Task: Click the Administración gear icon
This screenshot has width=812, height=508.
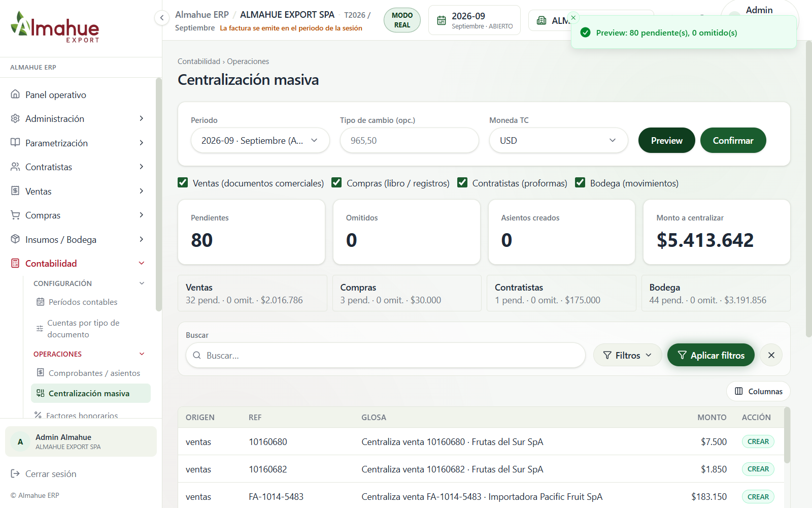Action: pyautogui.click(x=15, y=118)
